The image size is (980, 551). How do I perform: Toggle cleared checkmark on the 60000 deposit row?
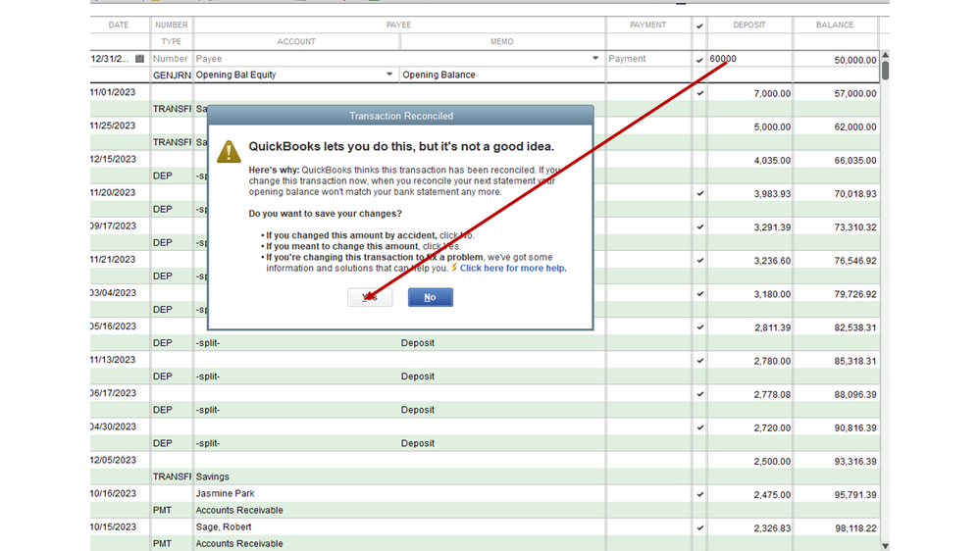pos(699,60)
